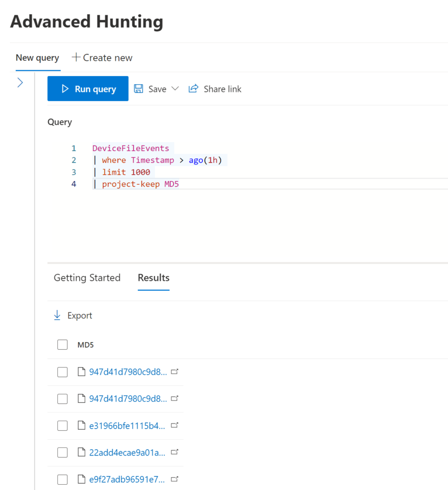Open the e9f27adb96591e7 hash link
The height and width of the screenshot is (490, 448).
[x=127, y=479]
